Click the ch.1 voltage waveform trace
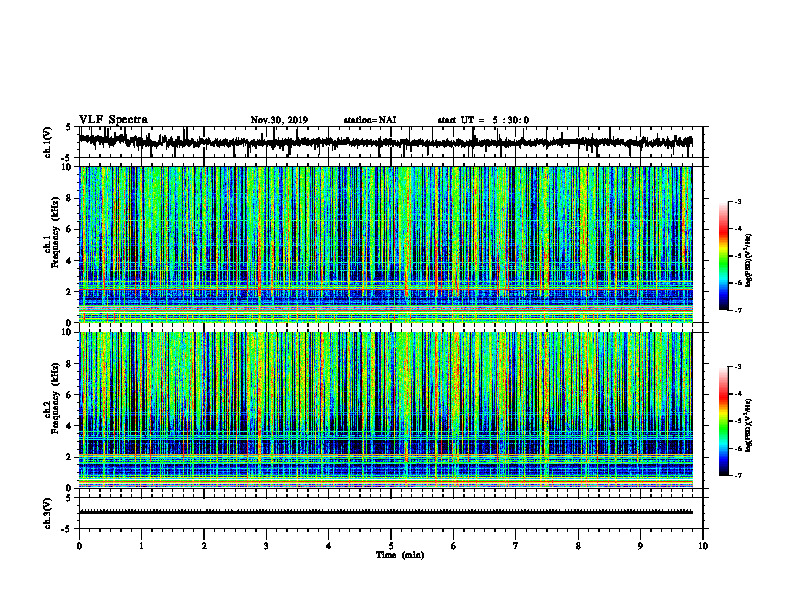 385,142
